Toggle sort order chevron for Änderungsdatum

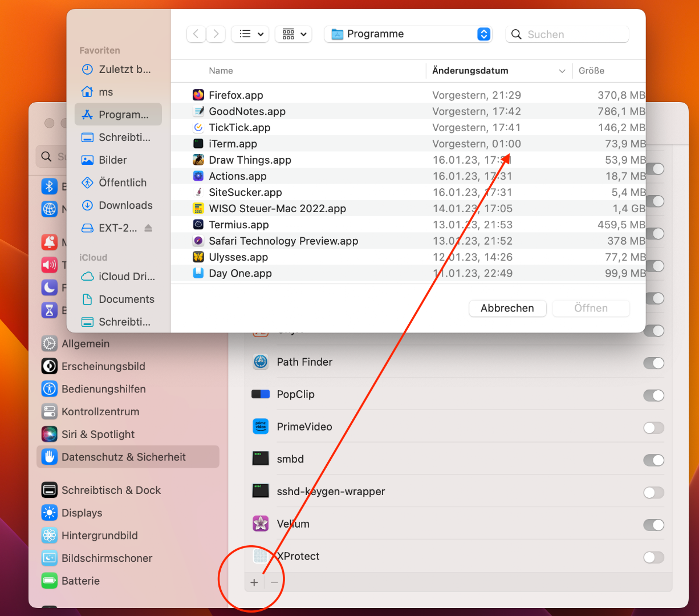tap(562, 71)
